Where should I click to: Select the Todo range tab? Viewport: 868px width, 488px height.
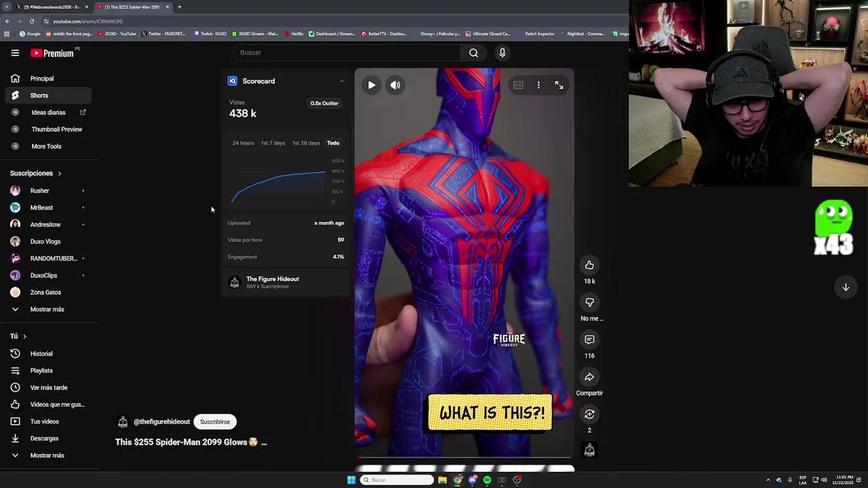point(333,143)
